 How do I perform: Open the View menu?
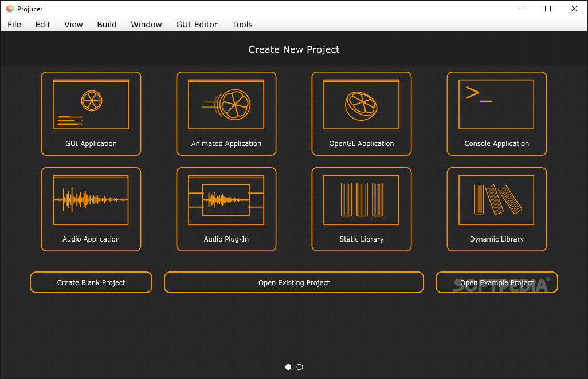(x=73, y=25)
